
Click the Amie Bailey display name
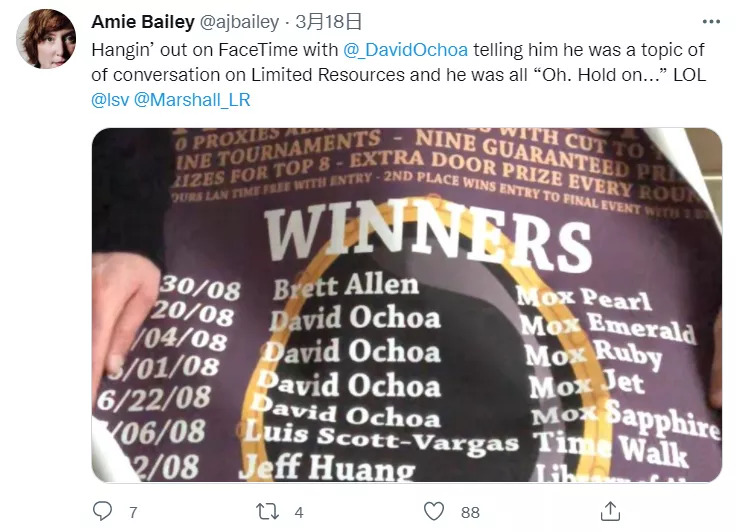coord(143,22)
